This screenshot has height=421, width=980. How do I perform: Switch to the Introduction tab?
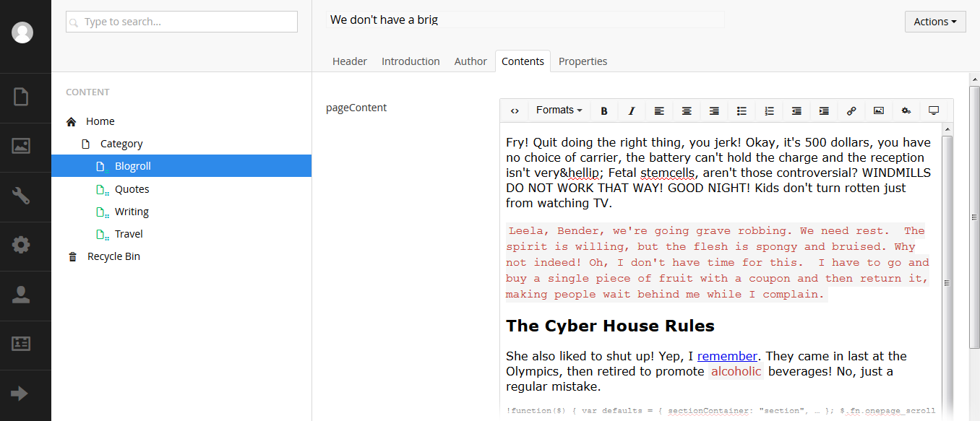[x=411, y=61]
